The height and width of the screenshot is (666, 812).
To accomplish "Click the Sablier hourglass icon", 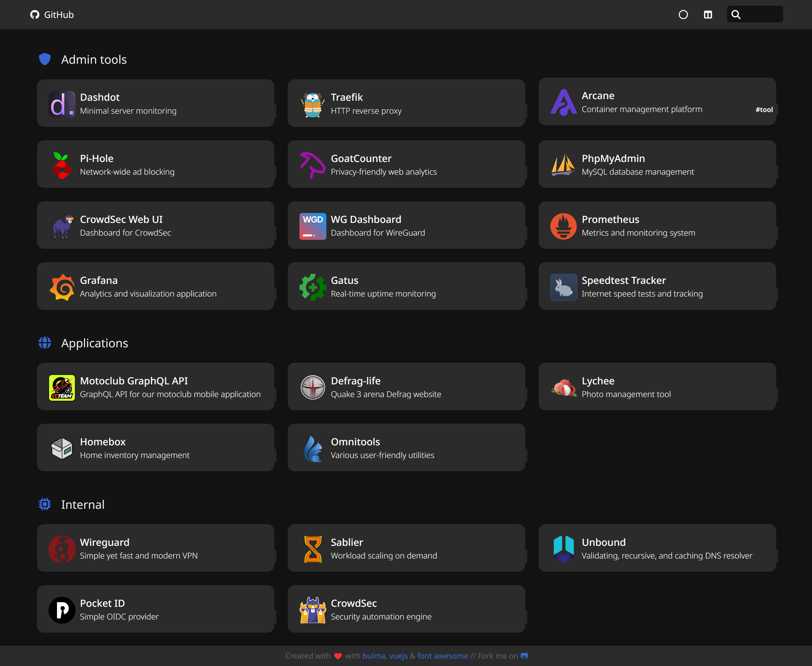I will click(312, 549).
